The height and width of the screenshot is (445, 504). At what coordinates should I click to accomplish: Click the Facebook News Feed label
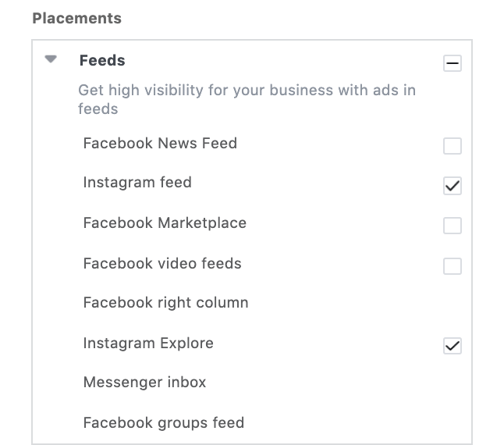[x=160, y=144]
